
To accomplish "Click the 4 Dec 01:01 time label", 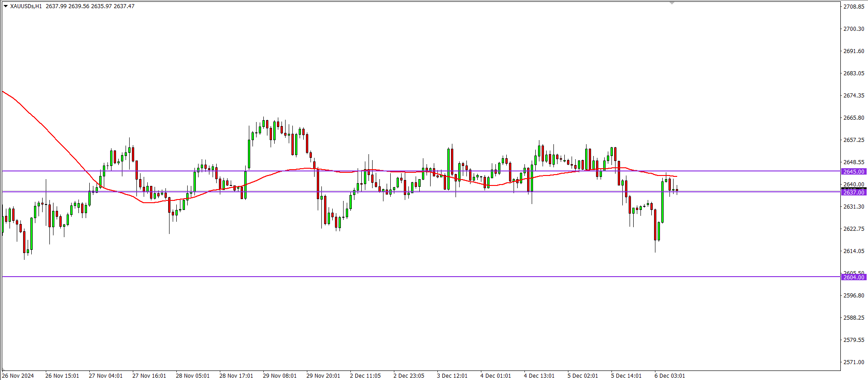I will point(496,375).
